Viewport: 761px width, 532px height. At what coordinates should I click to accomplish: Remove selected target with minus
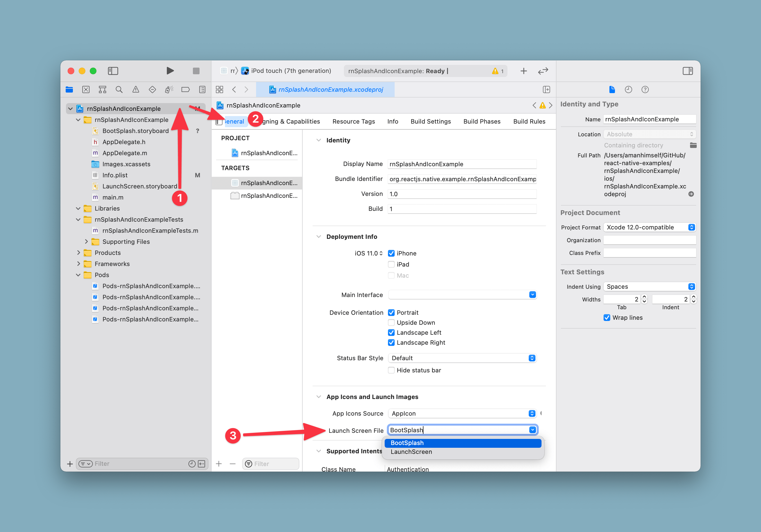(233, 464)
